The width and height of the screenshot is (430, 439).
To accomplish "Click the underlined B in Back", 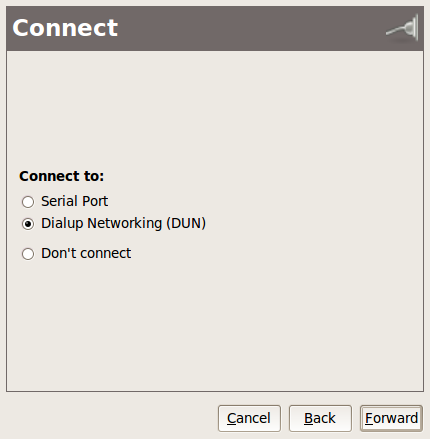I will (x=309, y=418).
